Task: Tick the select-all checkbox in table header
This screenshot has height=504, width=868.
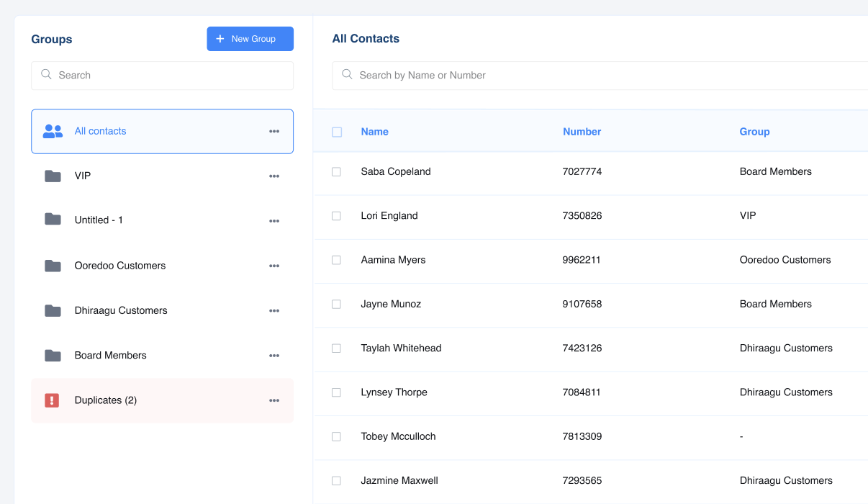Action: [x=337, y=132]
